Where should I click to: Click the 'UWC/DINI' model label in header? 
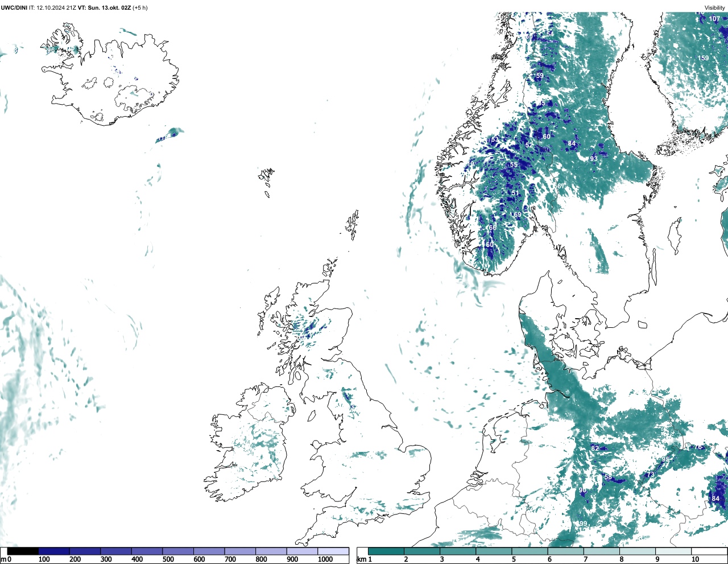pos(14,8)
